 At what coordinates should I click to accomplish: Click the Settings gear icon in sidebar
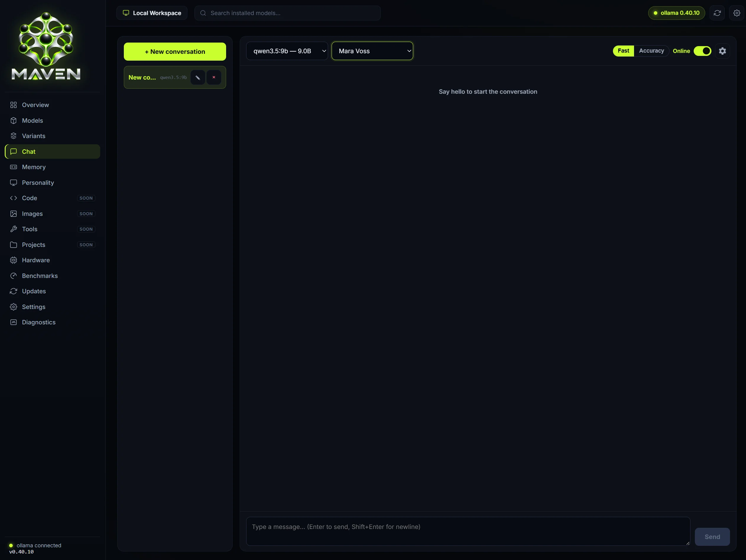(x=14, y=307)
